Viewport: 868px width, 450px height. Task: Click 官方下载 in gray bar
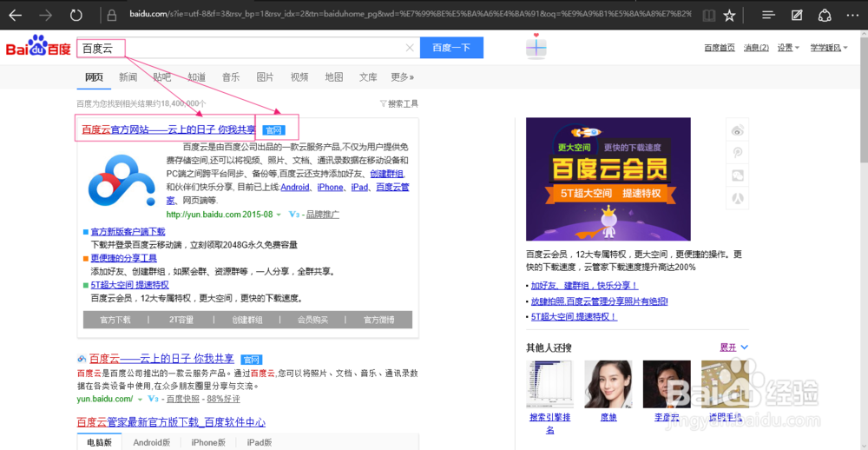[115, 320]
